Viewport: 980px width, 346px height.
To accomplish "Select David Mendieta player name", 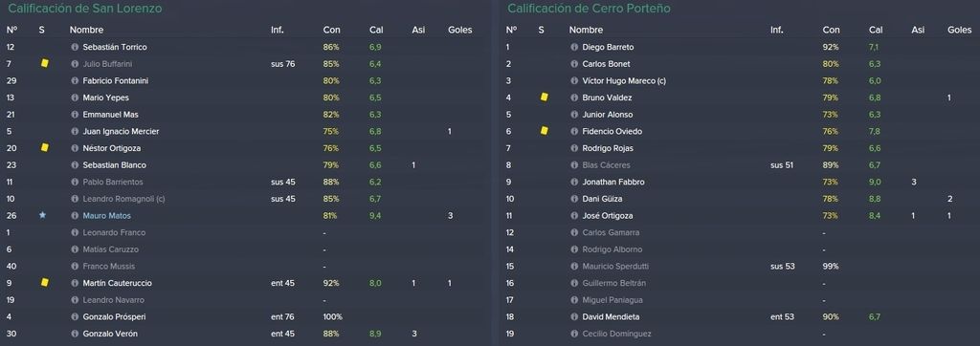I will [x=611, y=316].
